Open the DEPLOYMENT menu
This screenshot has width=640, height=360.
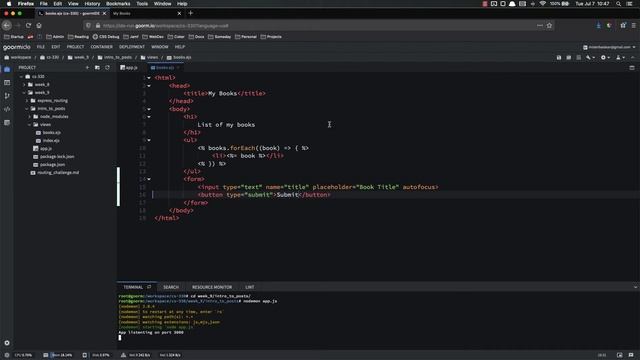click(132, 47)
